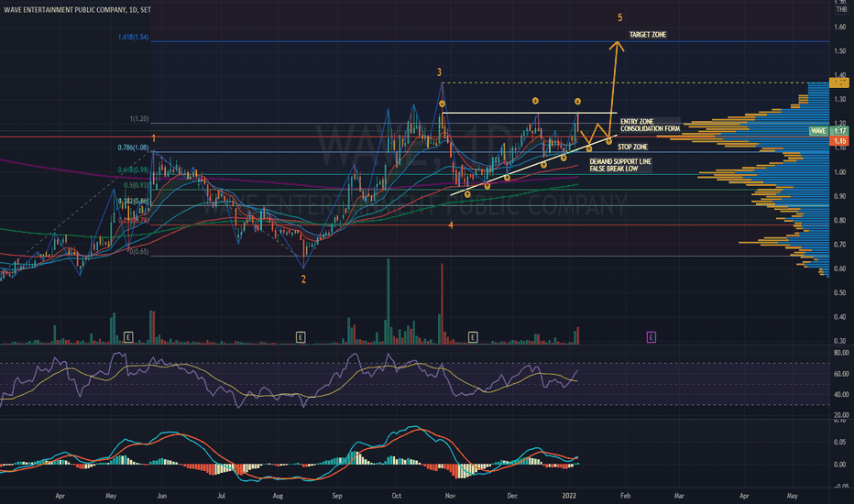Open the THB currency selector
The height and width of the screenshot is (504, 854).
tap(841, 9)
